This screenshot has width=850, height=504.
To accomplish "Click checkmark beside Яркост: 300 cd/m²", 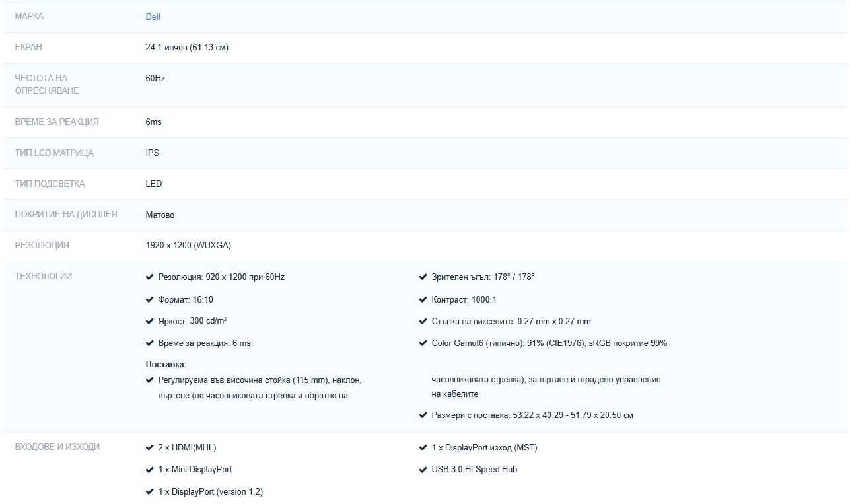I will [x=149, y=321].
